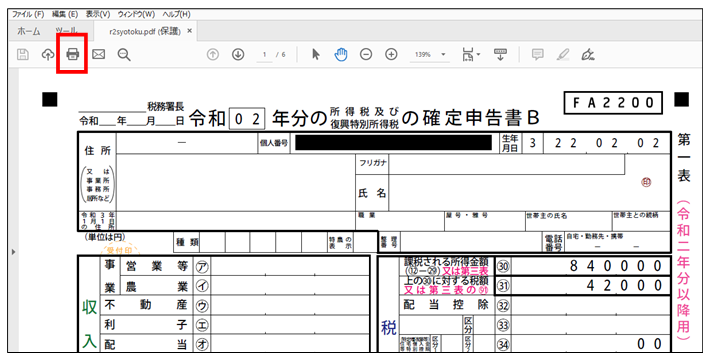This screenshot has width=709, height=360.
Task: Click the 氏名 name field on form
Action: pyautogui.click(x=529, y=193)
